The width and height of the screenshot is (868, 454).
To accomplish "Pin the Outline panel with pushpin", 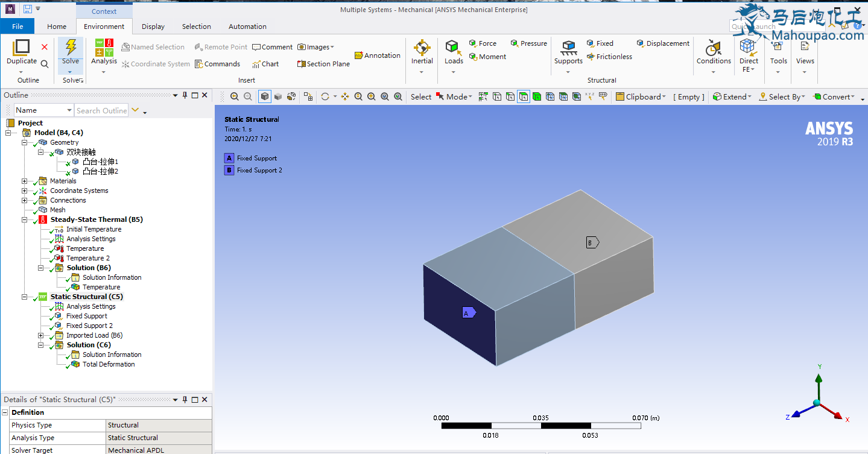I will (x=184, y=95).
